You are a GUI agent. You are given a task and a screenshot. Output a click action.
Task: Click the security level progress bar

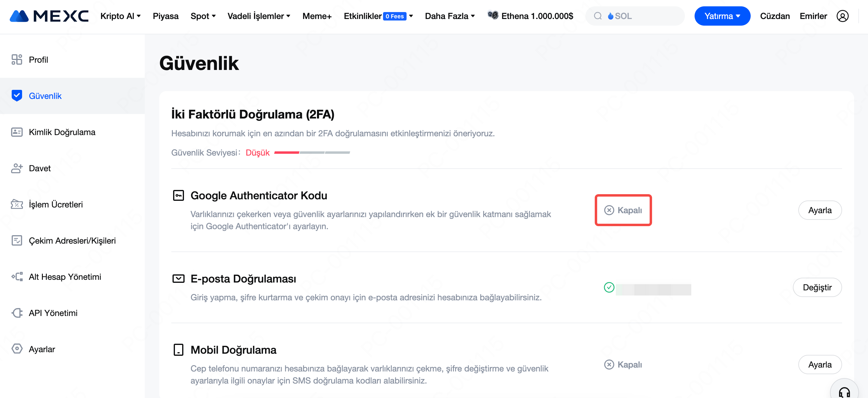pos(312,153)
